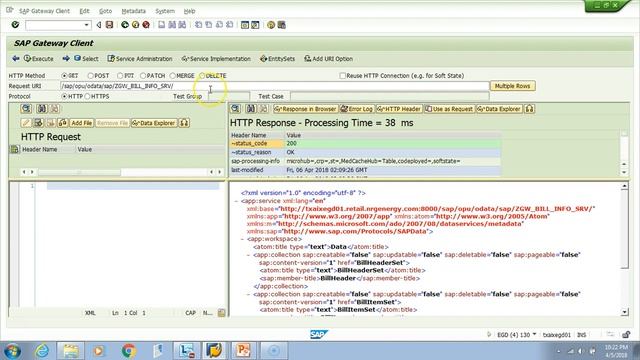Click the Create New Session window icon
640x360 pixels.
click(244, 25)
